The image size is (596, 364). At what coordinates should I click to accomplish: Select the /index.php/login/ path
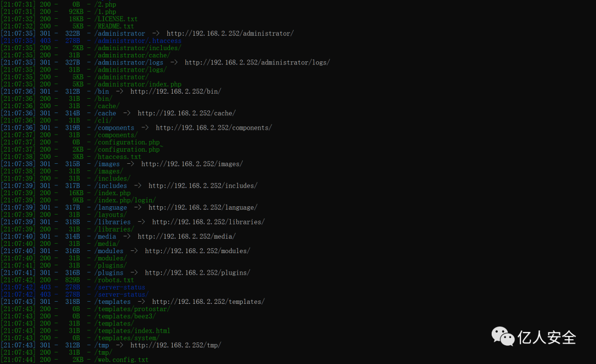(x=125, y=200)
